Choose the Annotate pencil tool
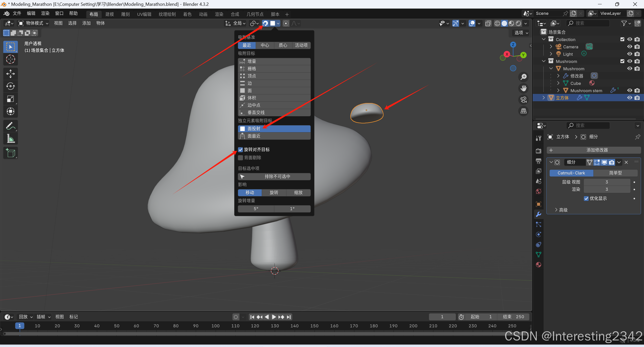This screenshot has height=347, width=644. point(10,126)
